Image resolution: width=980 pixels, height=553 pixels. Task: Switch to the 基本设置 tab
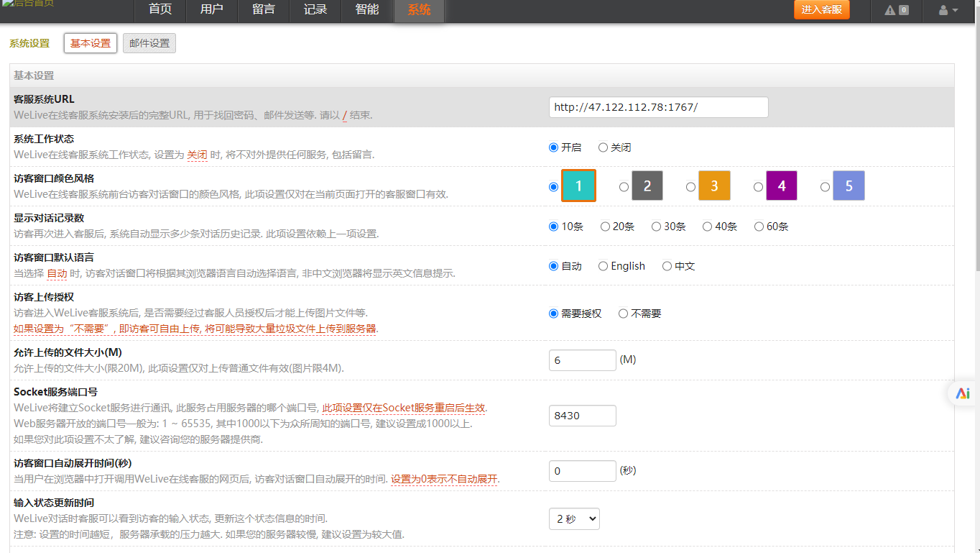pyautogui.click(x=90, y=42)
